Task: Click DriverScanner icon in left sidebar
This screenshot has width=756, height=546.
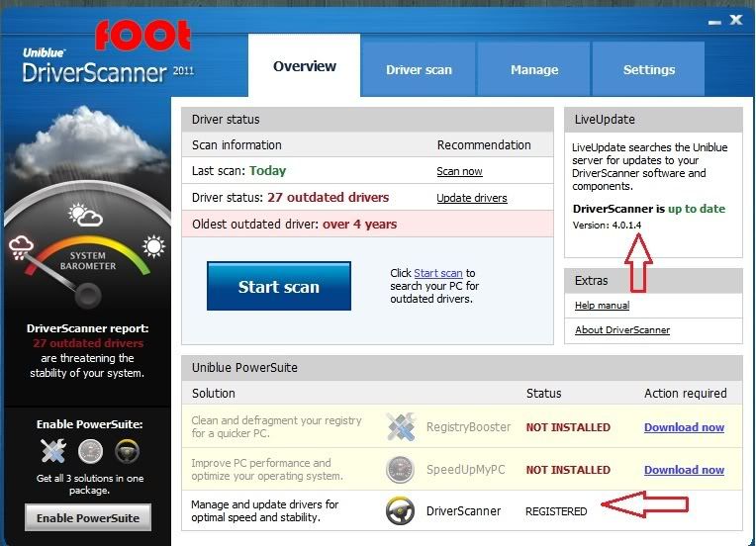Action: (126, 452)
